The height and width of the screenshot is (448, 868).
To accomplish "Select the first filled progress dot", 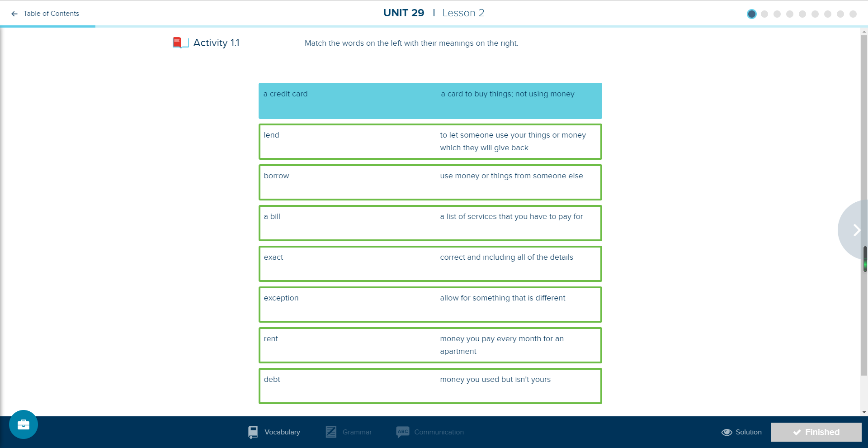I will (752, 14).
